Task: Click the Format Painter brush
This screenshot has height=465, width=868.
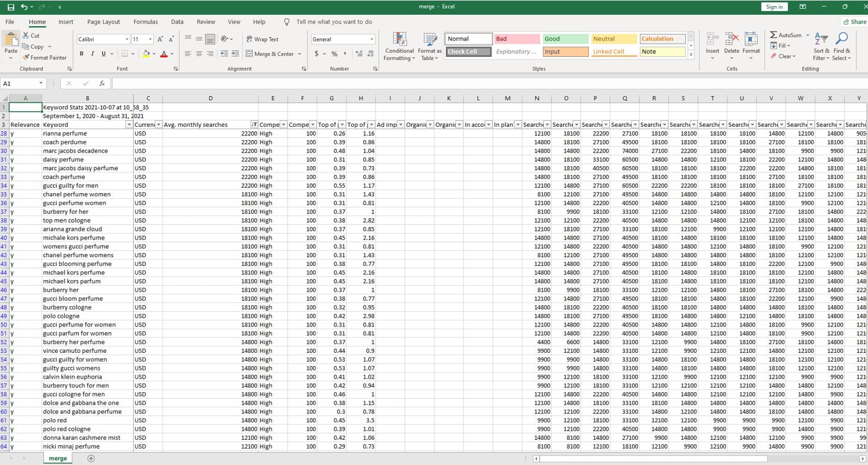Action: (26, 57)
